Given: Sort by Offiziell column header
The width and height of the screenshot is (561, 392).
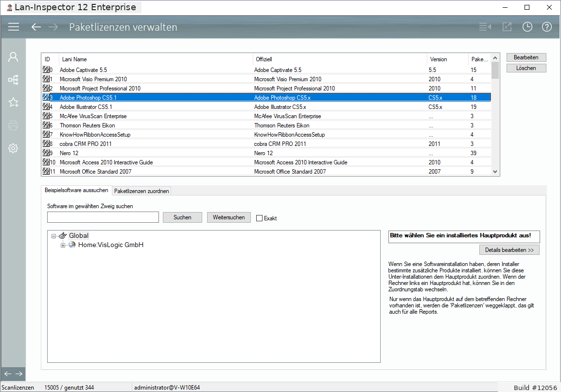Looking at the screenshot, I should 339,59.
